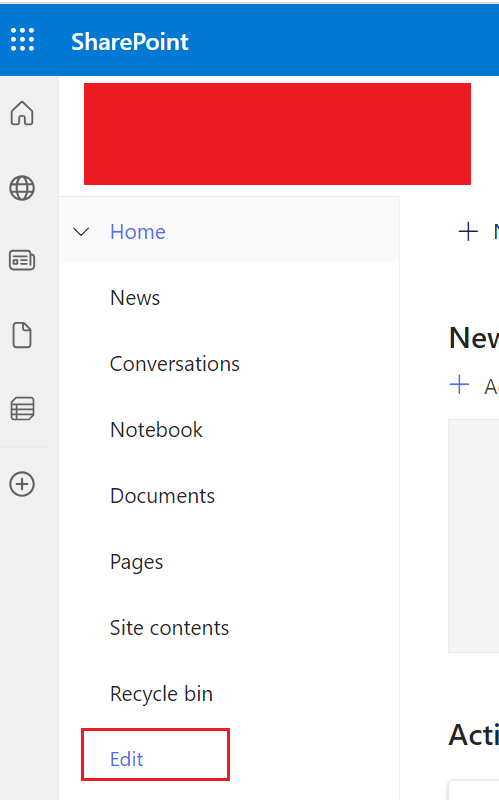The height and width of the screenshot is (800, 499).
Task: Open the Home icon in the app bar
Action: (x=22, y=113)
